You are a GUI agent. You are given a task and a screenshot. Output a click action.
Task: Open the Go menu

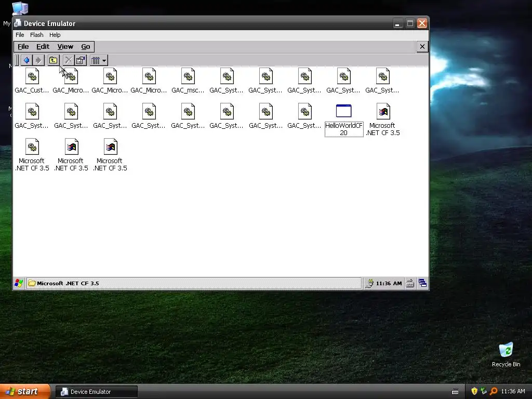(x=86, y=46)
